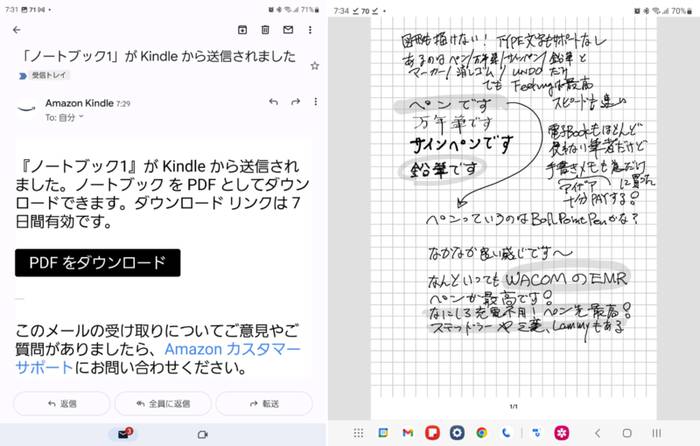
Task: Click the PDF をダウンロード button
Action: (98, 263)
